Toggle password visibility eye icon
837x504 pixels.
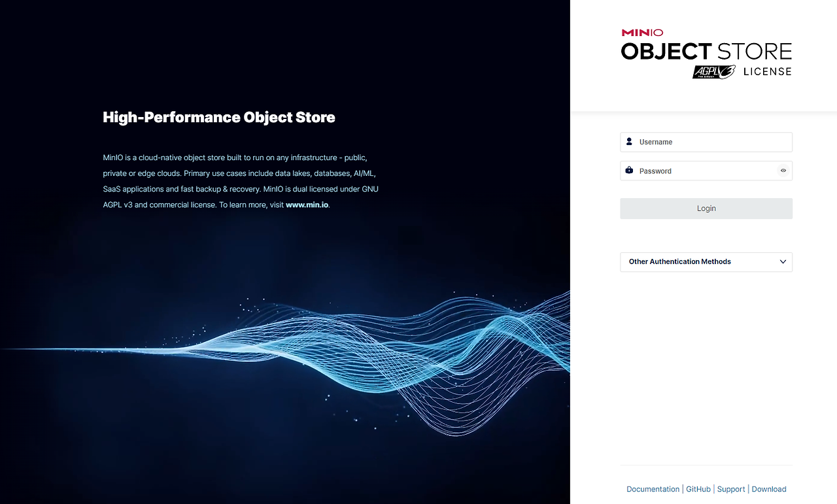pos(783,171)
